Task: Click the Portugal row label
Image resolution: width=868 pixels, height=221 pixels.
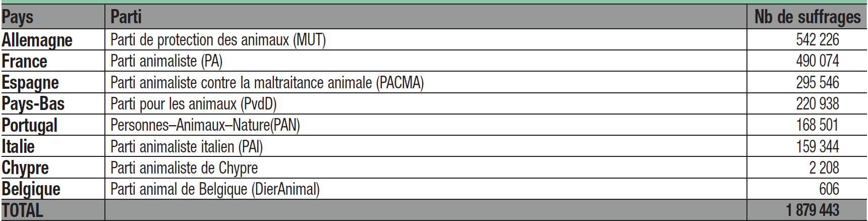Action: point(30,125)
